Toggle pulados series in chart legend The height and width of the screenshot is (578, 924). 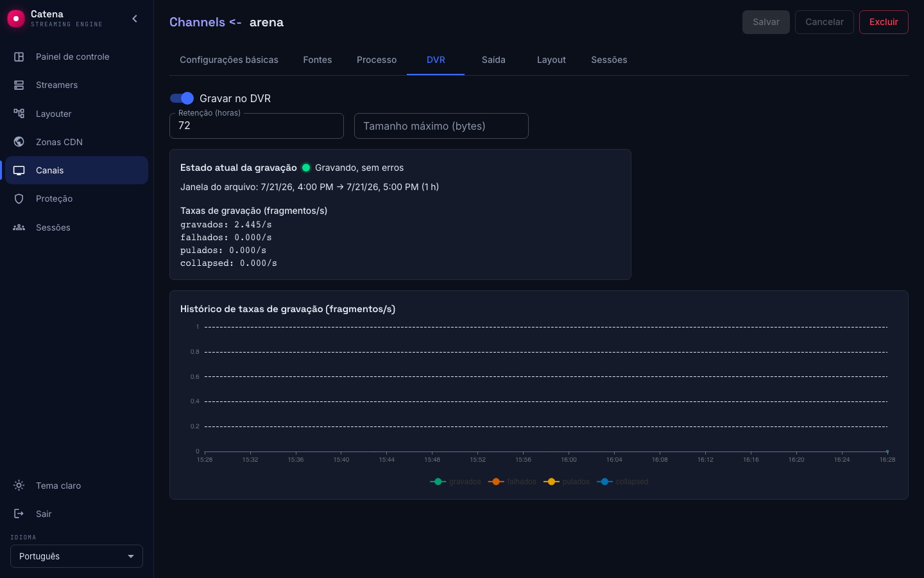567,482
